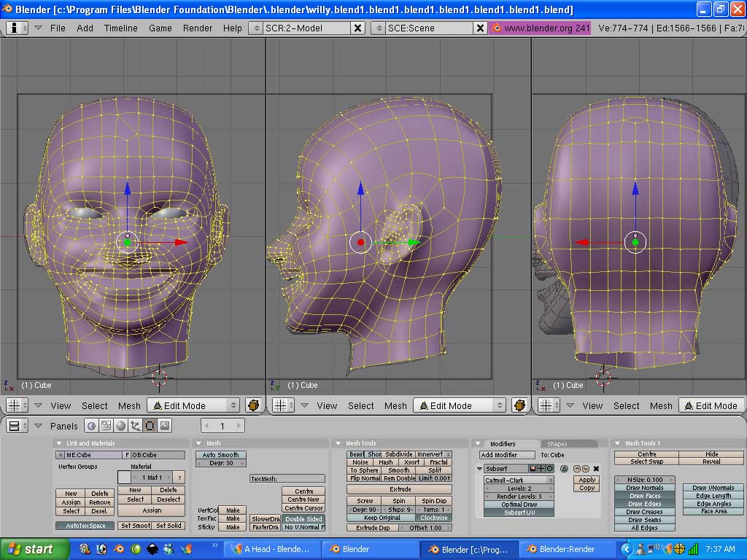Toggle Auto Smooth option
747x560 pixels.
[x=220, y=455]
